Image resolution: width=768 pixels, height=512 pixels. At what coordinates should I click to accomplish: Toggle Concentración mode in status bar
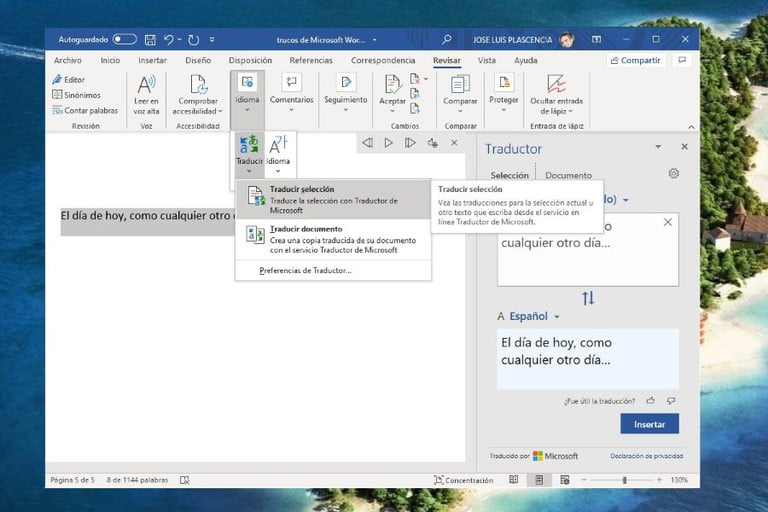click(462, 480)
